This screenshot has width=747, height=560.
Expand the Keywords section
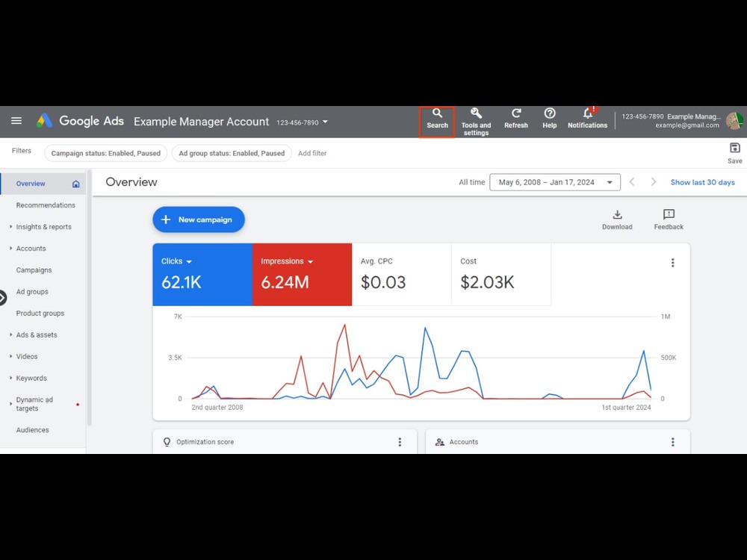click(x=10, y=378)
